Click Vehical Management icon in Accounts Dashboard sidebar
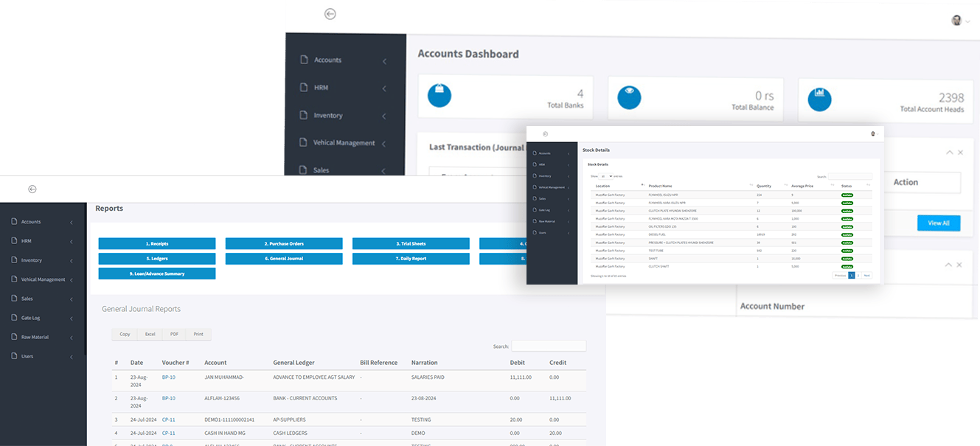The image size is (980, 446). click(x=304, y=142)
